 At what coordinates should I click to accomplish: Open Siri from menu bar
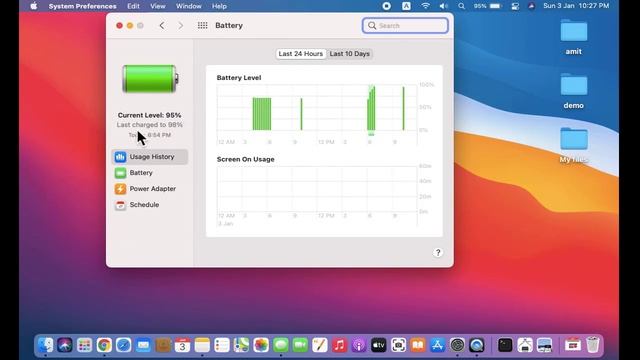(x=531, y=6)
